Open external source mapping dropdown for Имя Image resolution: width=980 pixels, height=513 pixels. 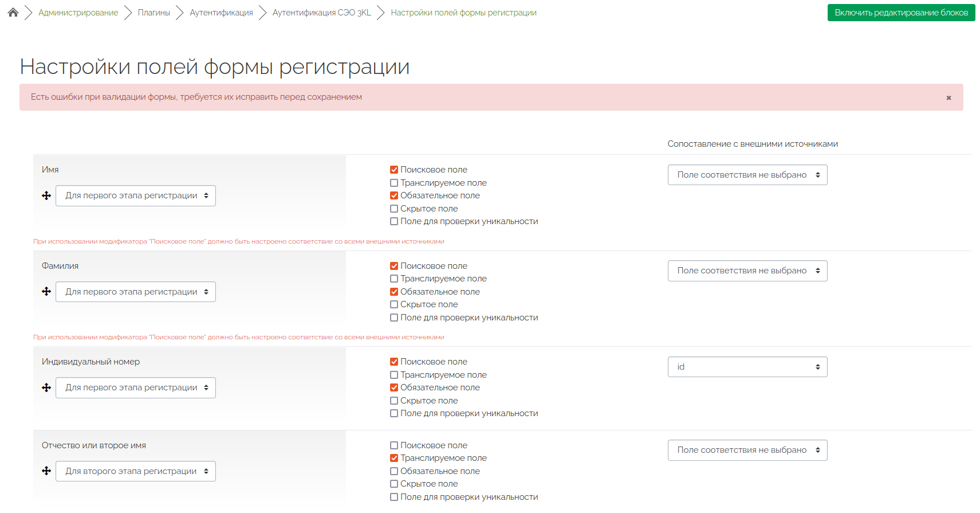(x=747, y=175)
